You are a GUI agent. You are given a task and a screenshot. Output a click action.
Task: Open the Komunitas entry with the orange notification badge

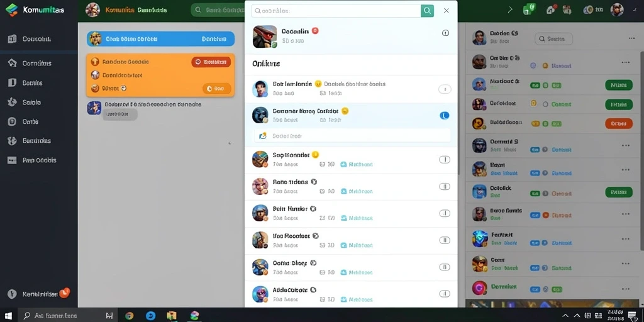point(40,294)
